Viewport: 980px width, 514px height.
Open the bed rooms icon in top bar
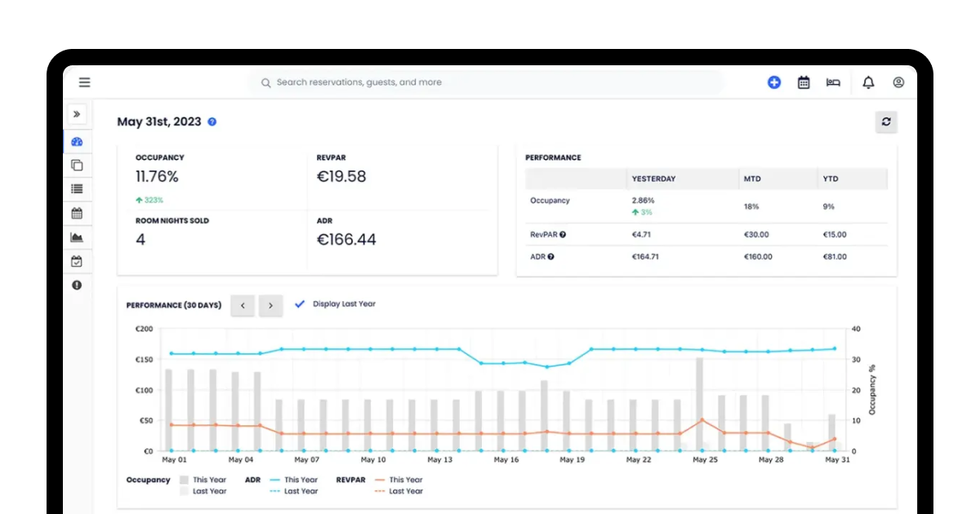pyautogui.click(x=833, y=82)
